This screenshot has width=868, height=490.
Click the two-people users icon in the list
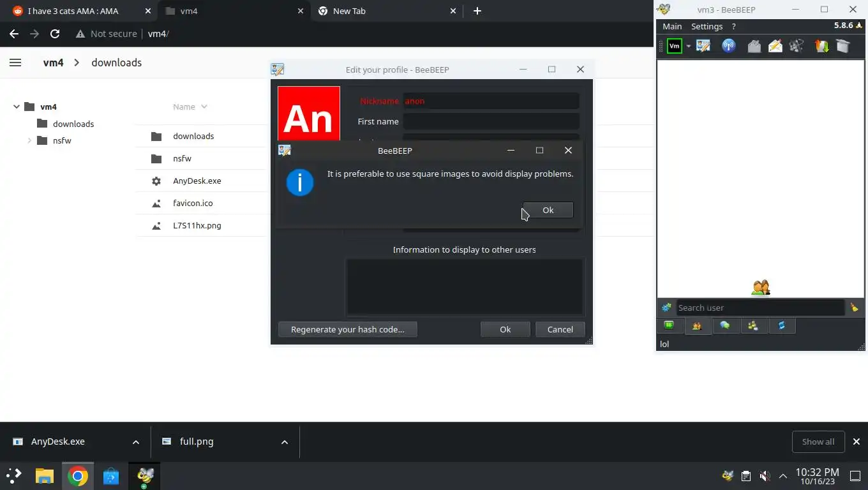click(x=761, y=288)
